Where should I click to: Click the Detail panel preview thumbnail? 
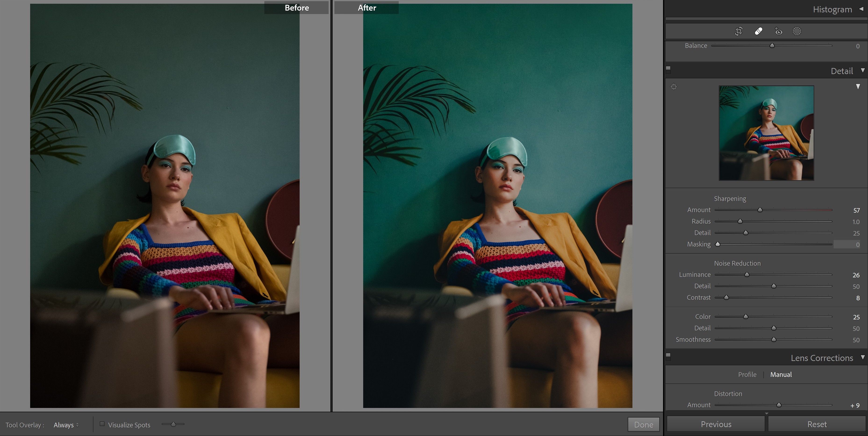[766, 133]
